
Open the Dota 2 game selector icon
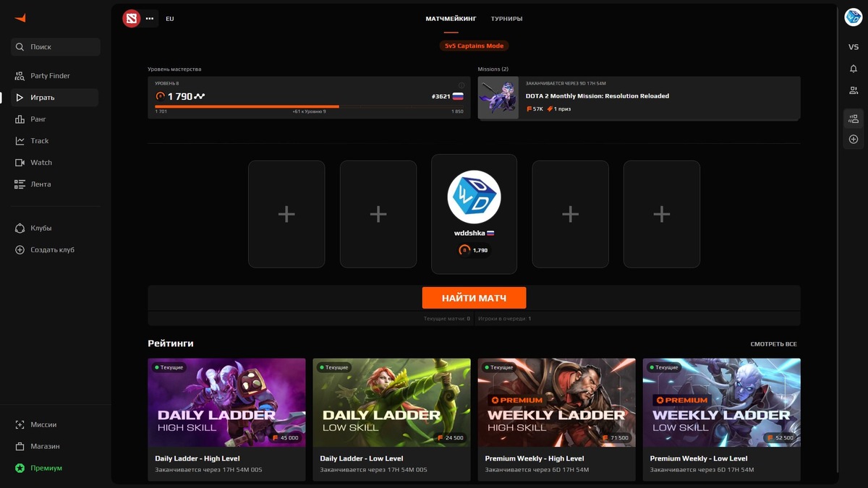point(131,18)
